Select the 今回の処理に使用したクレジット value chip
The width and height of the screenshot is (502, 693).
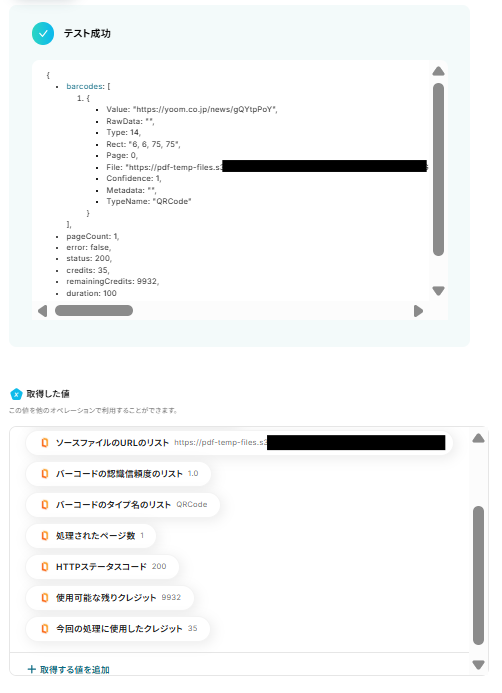tap(118, 628)
